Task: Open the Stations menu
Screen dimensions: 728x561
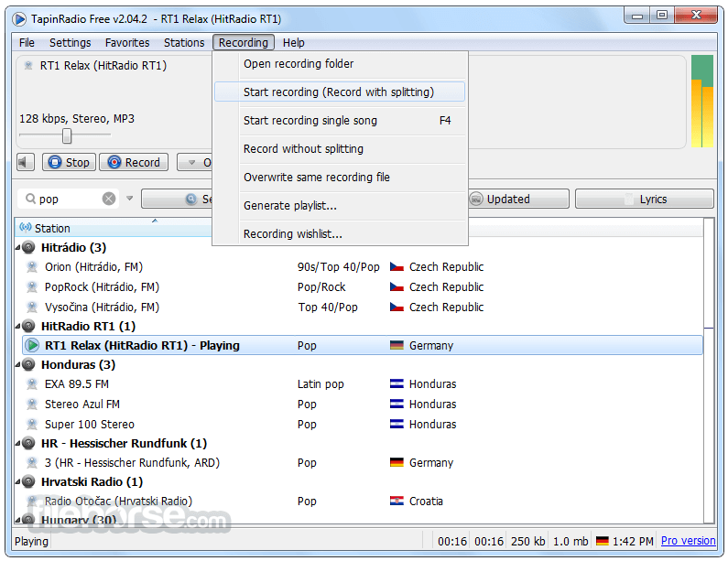Action: 184,43
